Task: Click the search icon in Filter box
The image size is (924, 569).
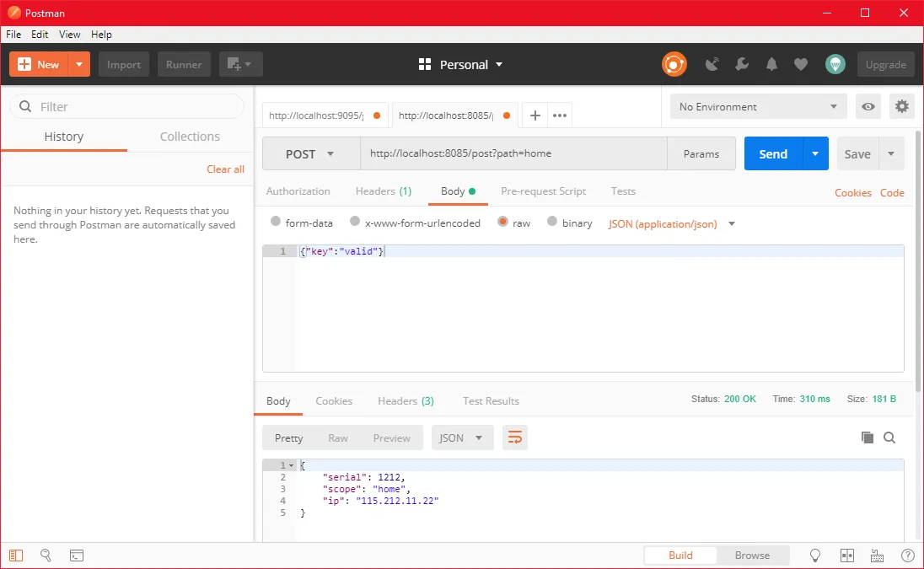Action: click(x=25, y=106)
